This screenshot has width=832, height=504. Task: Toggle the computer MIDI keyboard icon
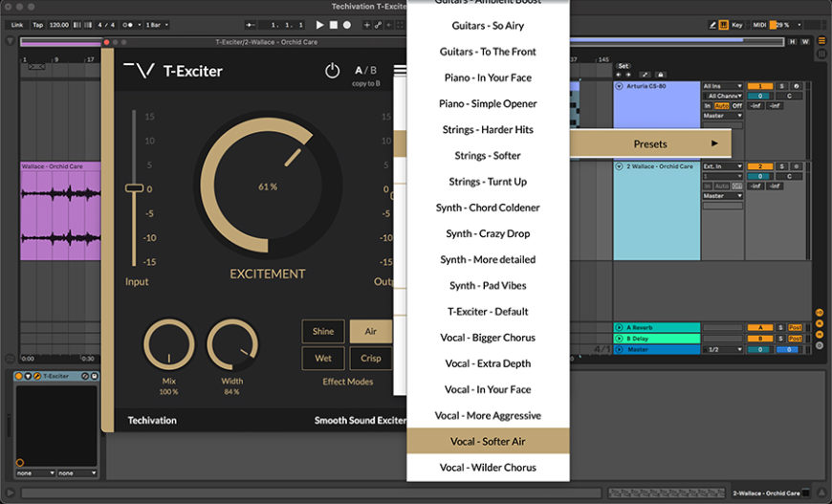(723, 25)
